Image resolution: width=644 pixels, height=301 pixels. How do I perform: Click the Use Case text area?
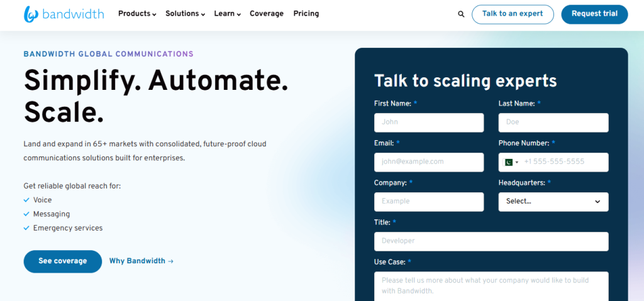pyautogui.click(x=491, y=286)
